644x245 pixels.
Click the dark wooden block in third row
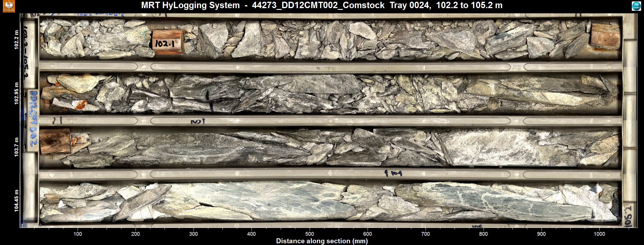pyautogui.click(x=55, y=141)
